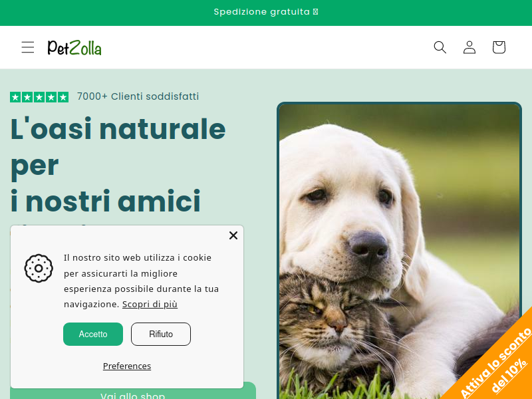
Task: Close the cookie banner with X
Action: click(233, 235)
